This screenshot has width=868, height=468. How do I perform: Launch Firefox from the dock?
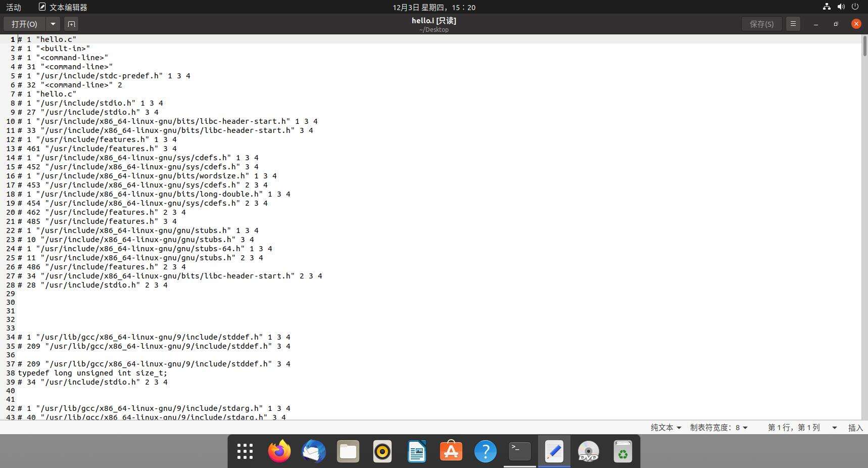(279, 451)
